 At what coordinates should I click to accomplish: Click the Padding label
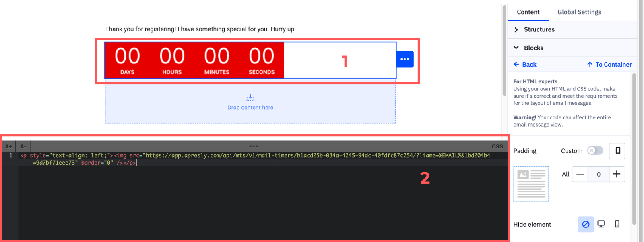tap(525, 151)
